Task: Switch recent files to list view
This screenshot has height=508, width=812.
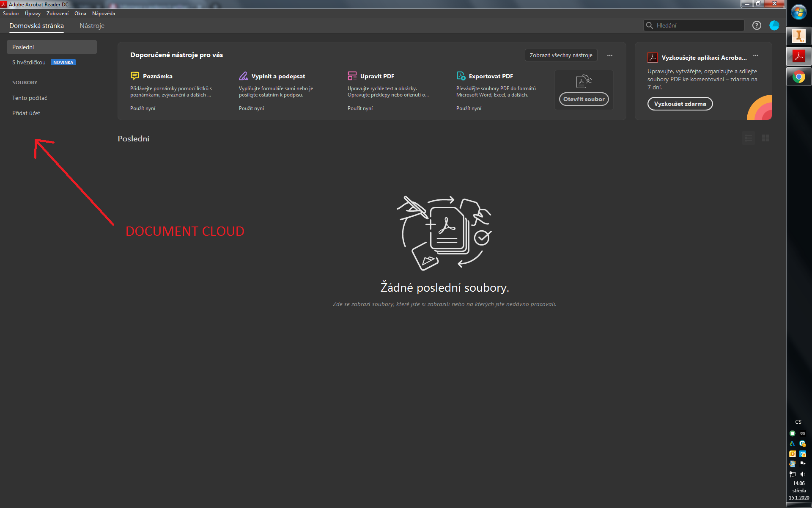Action: tap(749, 138)
